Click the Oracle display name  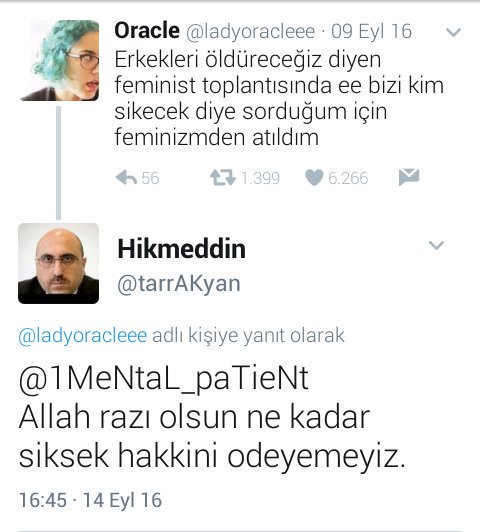[147, 31]
